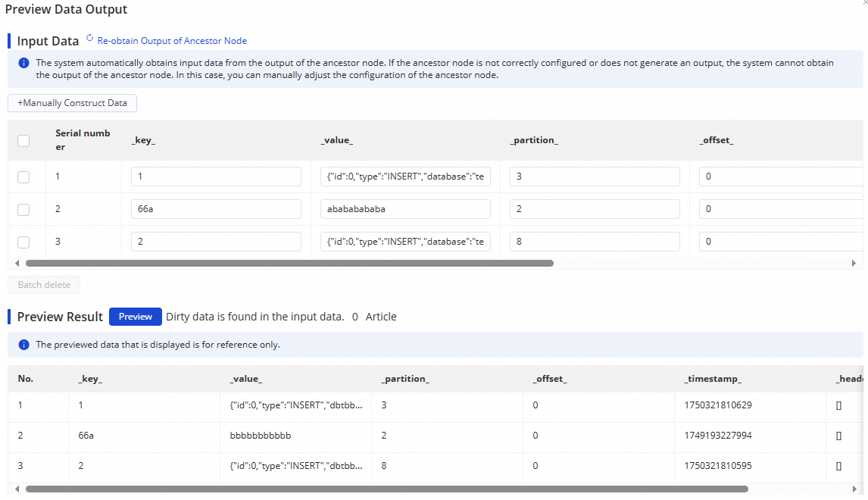Click the Batch delete button

coord(44,285)
